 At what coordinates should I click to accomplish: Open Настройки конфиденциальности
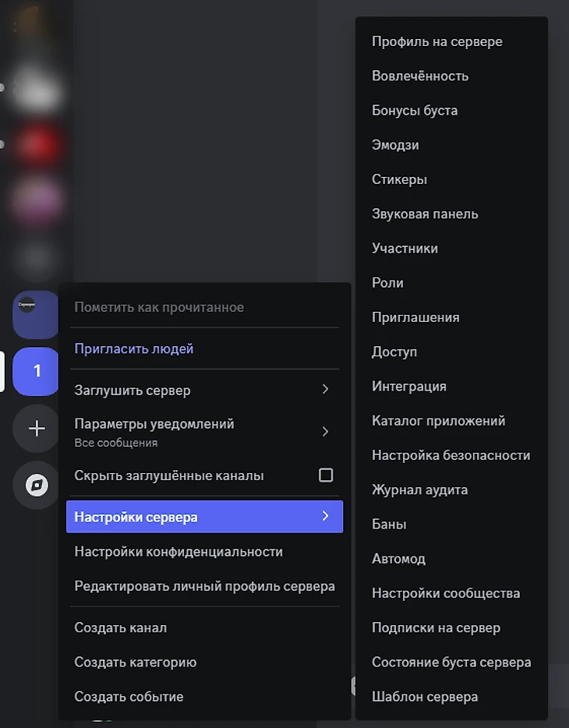pos(178,551)
